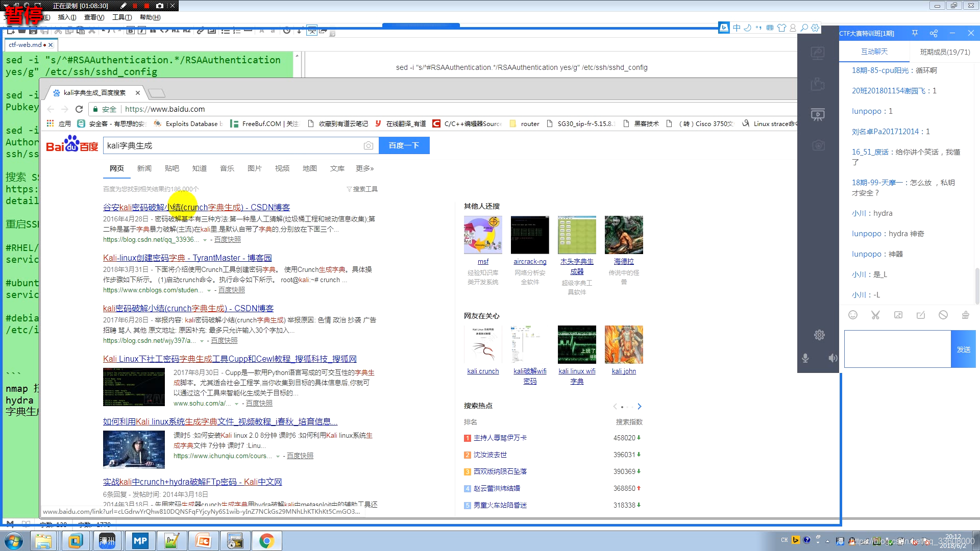Select the 新闻 search tab
This screenshot has height=551, width=980.
pos(144,168)
